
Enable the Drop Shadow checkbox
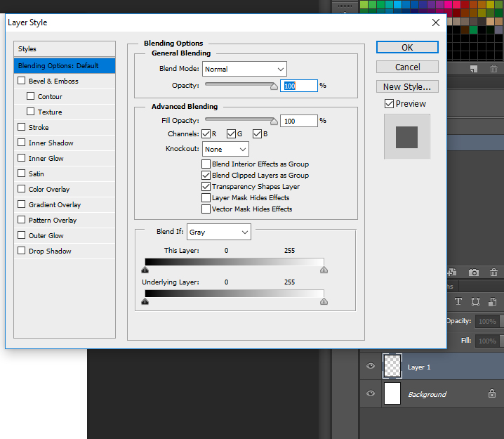tap(22, 250)
